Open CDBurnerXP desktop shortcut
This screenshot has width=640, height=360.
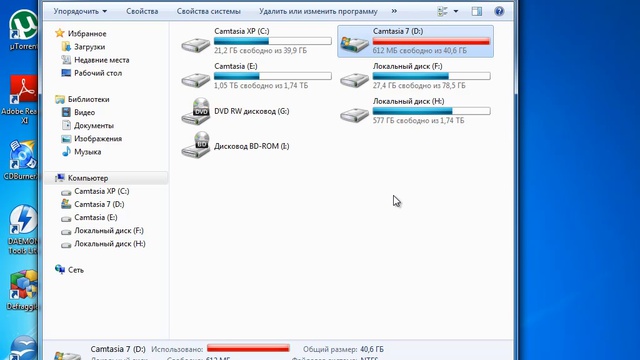pyautogui.click(x=21, y=160)
